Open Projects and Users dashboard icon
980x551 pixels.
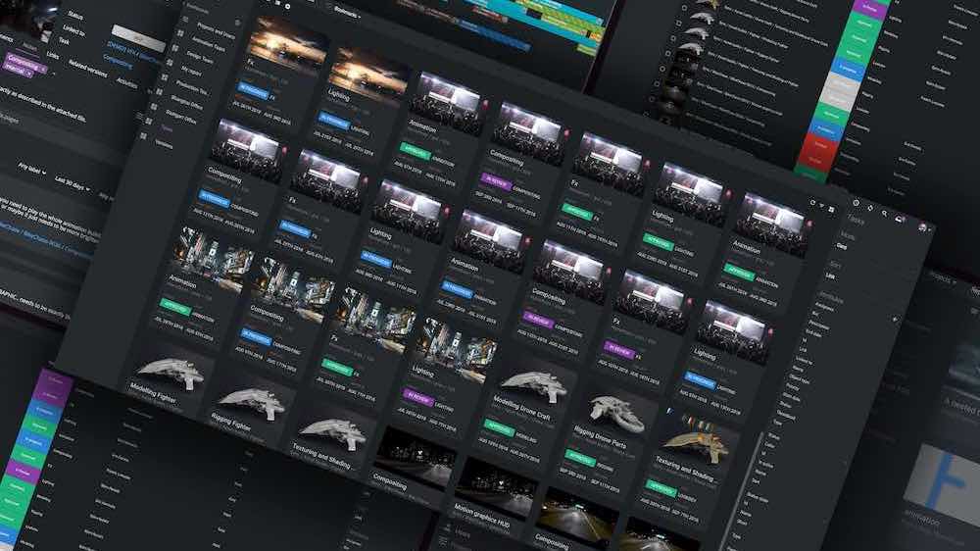[x=185, y=21]
